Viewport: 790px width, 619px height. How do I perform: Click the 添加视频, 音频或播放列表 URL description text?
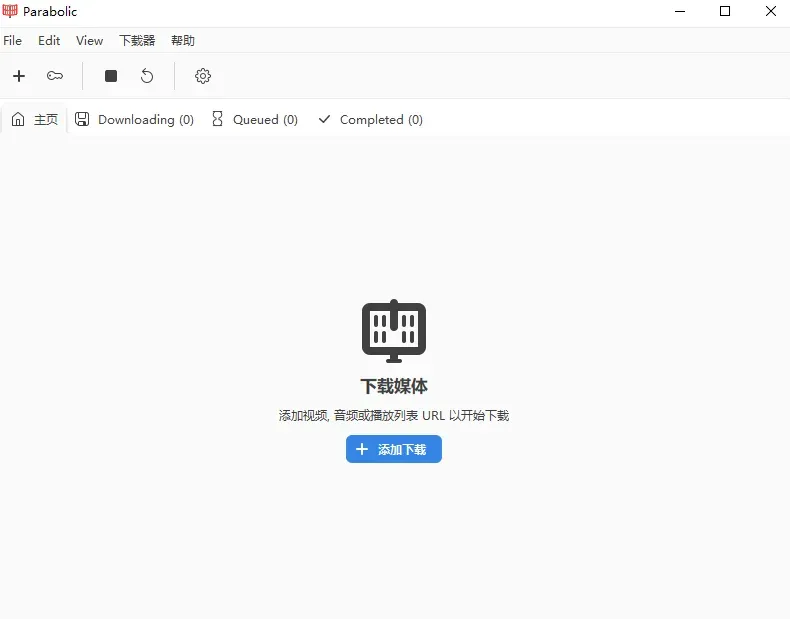(x=394, y=416)
